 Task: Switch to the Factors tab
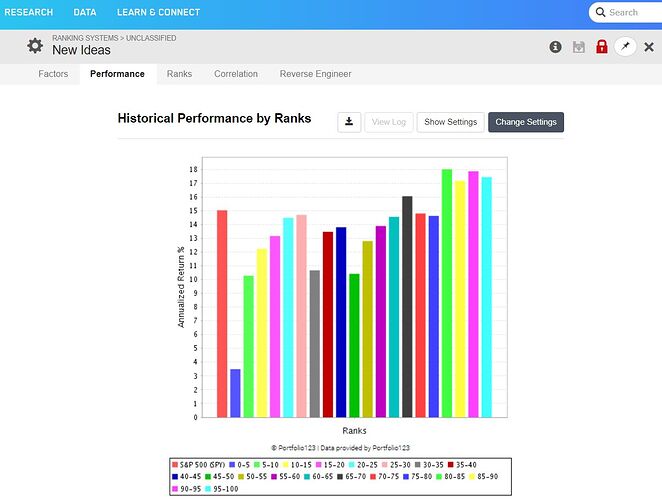[53, 74]
